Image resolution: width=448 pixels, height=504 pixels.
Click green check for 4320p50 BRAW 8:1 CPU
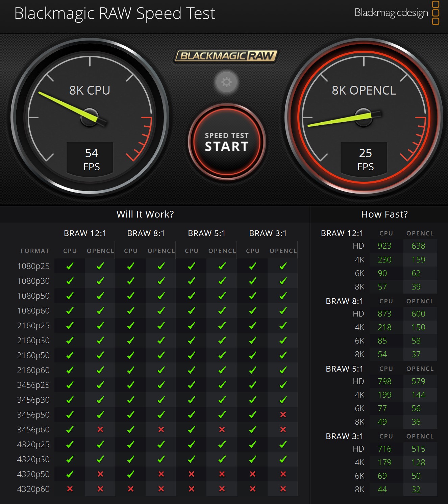[x=131, y=474]
